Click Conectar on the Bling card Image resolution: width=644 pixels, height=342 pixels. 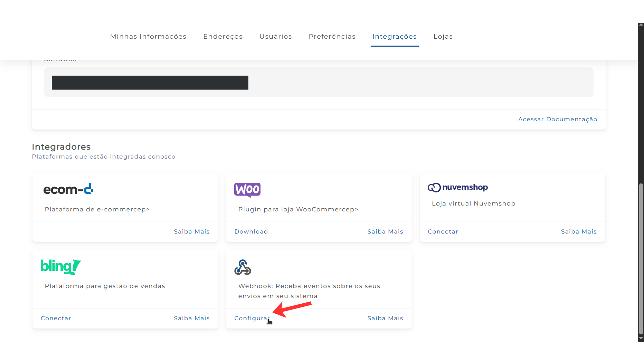(x=56, y=318)
